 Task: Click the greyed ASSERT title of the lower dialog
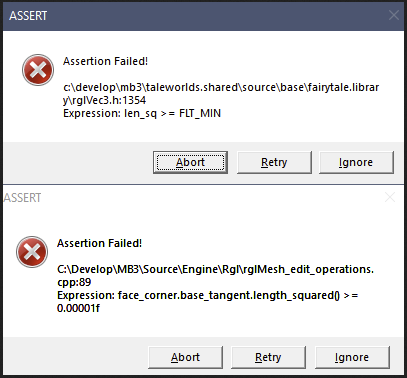[22, 198]
